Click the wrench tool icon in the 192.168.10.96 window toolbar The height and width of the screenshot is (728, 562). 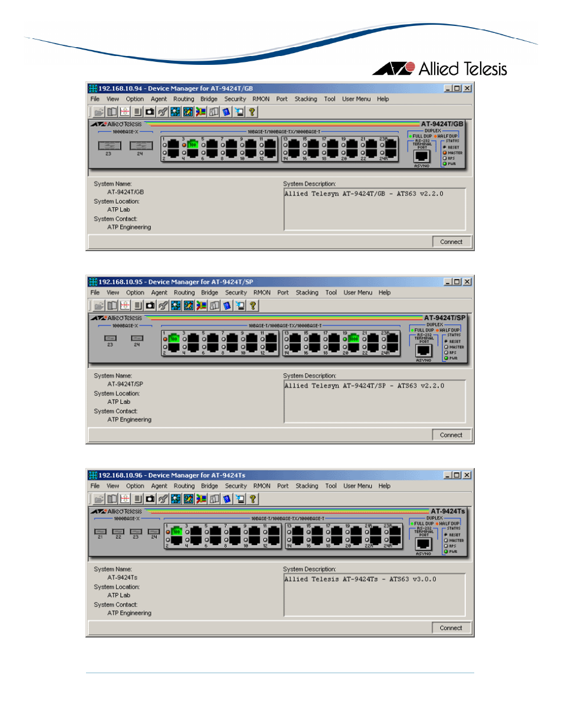pos(163,499)
